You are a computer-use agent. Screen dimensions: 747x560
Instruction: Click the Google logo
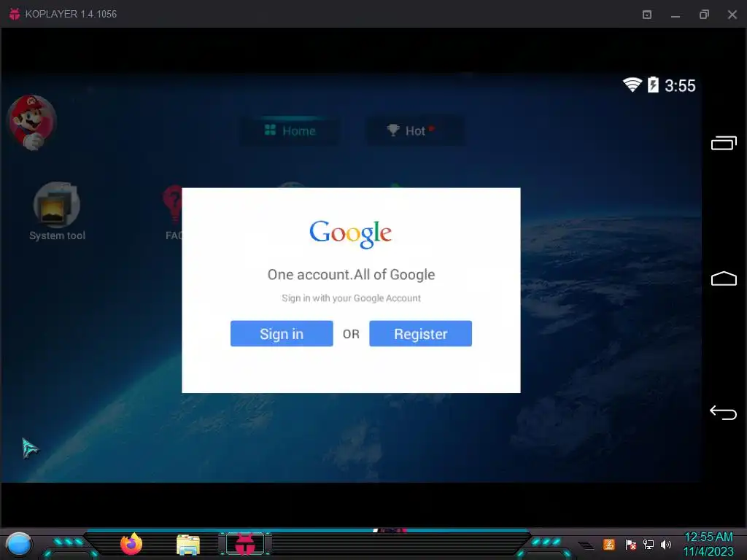coord(351,234)
